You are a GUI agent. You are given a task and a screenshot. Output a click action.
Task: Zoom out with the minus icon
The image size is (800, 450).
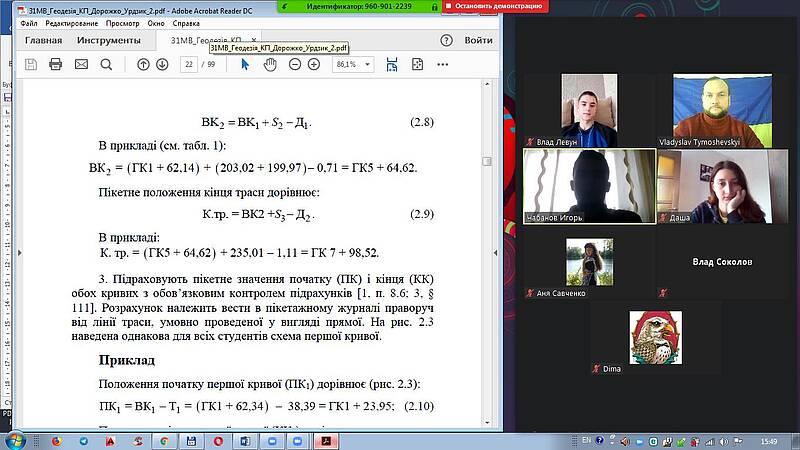pyautogui.click(x=295, y=64)
